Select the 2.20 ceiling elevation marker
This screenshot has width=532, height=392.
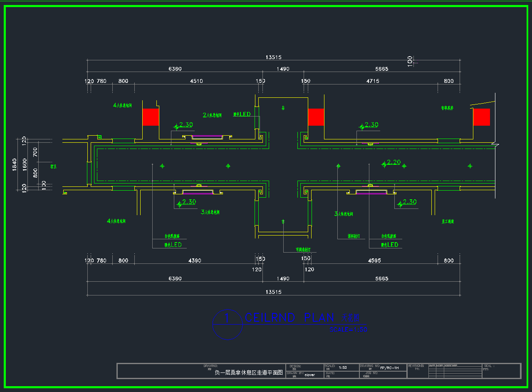click(x=393, y=162)
